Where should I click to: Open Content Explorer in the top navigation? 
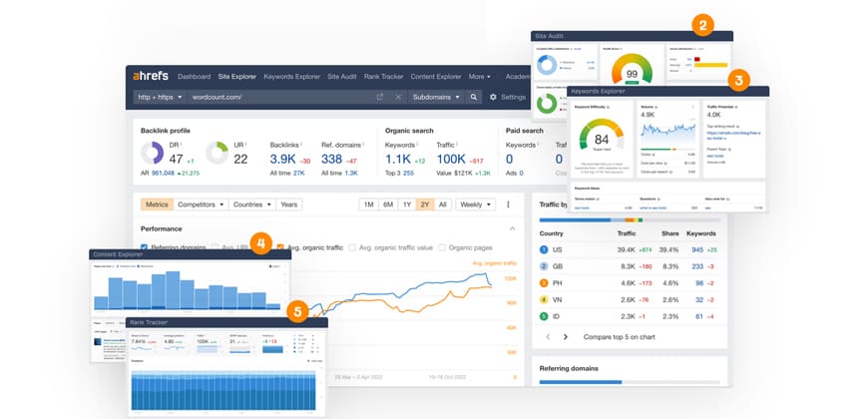pyautogui.click(x=436, y=77)
